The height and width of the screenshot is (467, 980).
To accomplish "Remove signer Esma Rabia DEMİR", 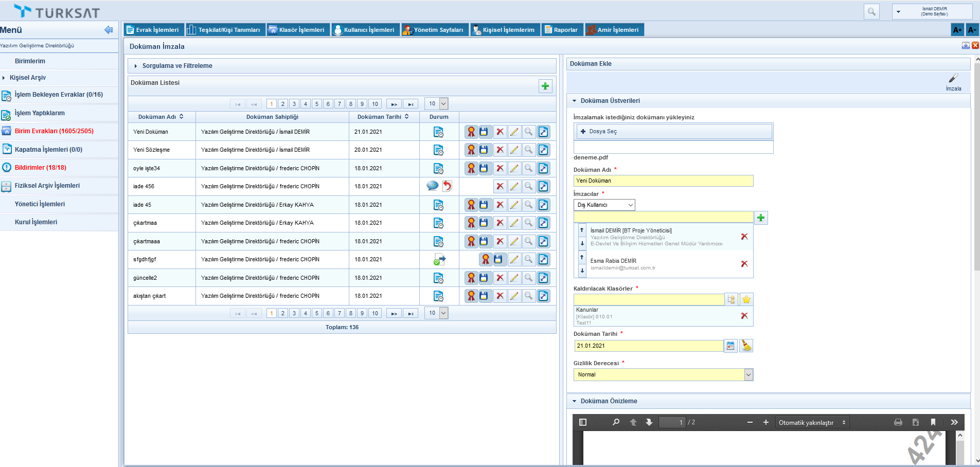I will click(744, 264).
